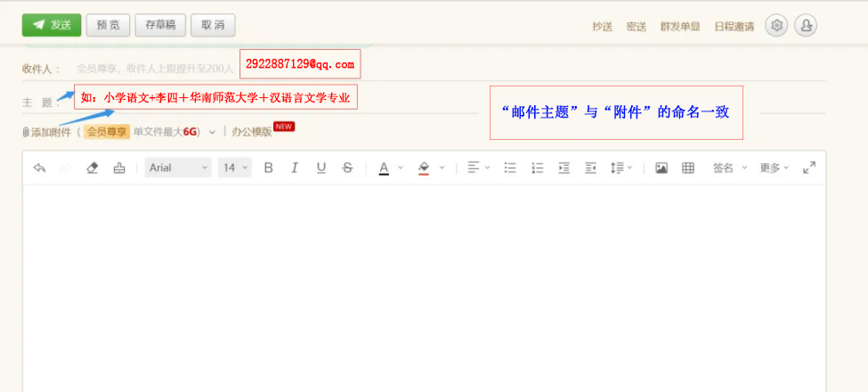
Task: Undo the last edit
Action: [39, 167]
